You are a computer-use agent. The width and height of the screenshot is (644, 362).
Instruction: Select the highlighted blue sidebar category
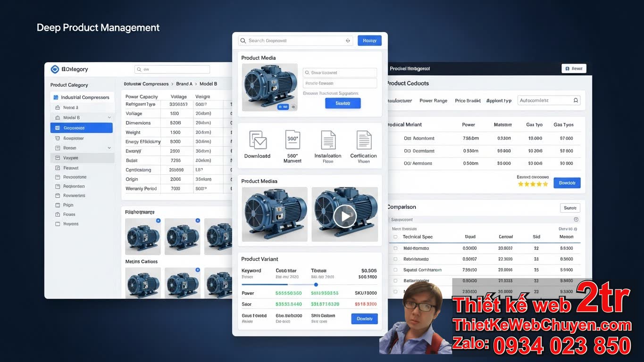pyautogui.click(x=82, y=128)
